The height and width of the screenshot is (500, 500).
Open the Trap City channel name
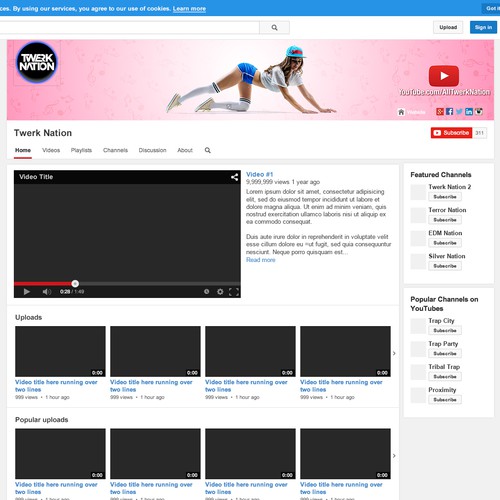tap(441, 321)
